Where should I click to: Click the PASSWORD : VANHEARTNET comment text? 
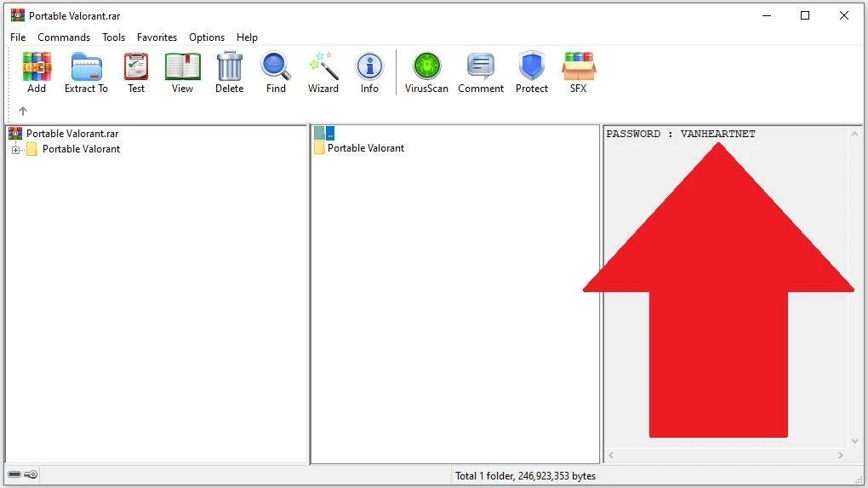(x=681, y=134)
